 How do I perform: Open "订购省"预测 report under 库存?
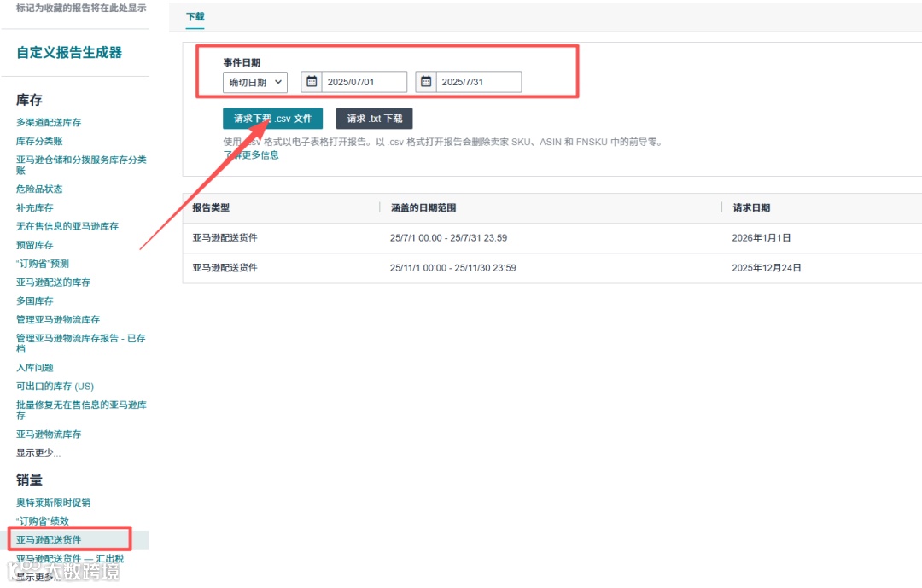click(43, 264)
